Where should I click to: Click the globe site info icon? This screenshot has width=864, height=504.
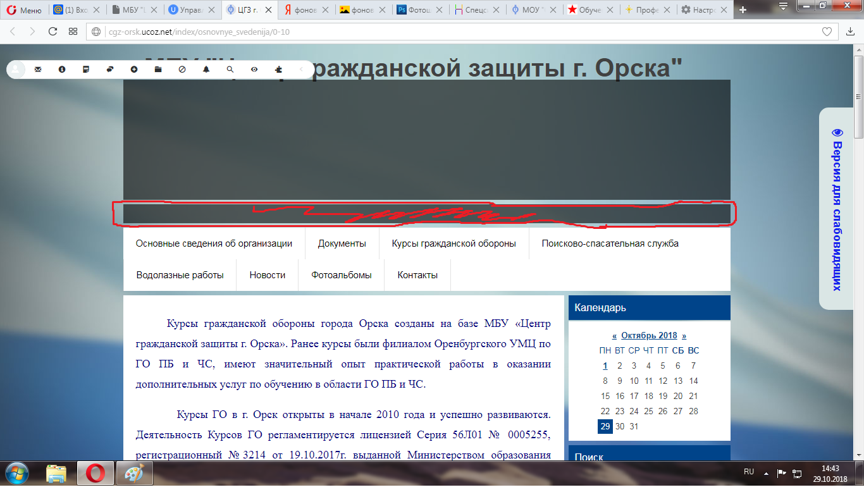tap(96, 32)
